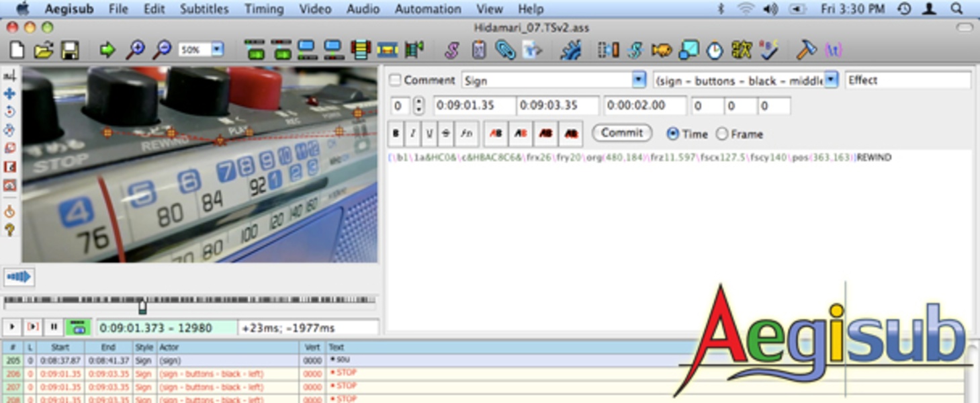Screen dimensions: 980x403
Task: Open the Automation menu
Action: [428, 9]
